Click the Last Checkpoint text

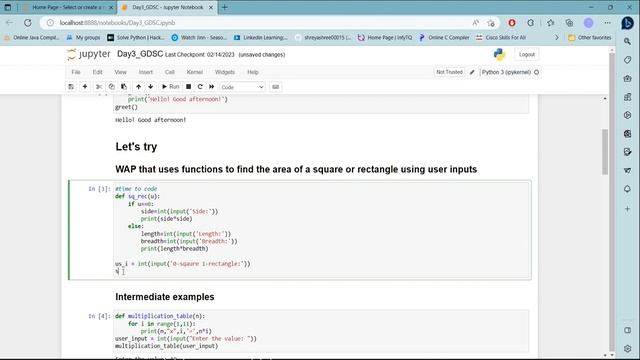[200, 55]
